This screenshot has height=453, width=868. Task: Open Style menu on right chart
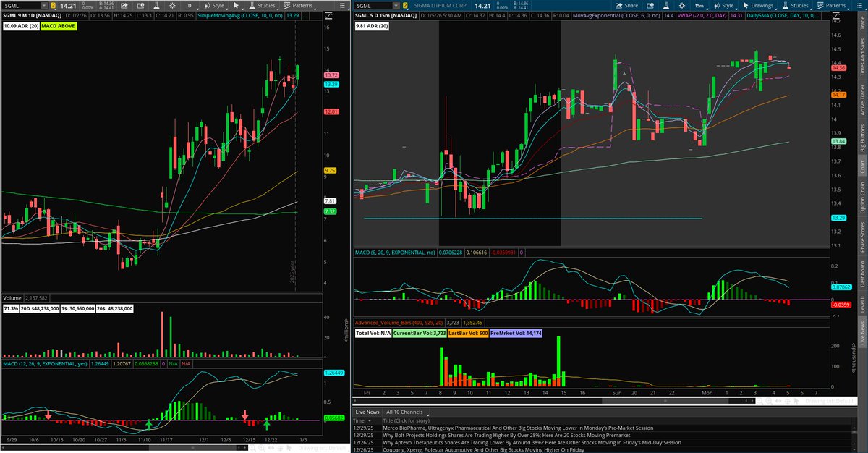tap(726, 6)
